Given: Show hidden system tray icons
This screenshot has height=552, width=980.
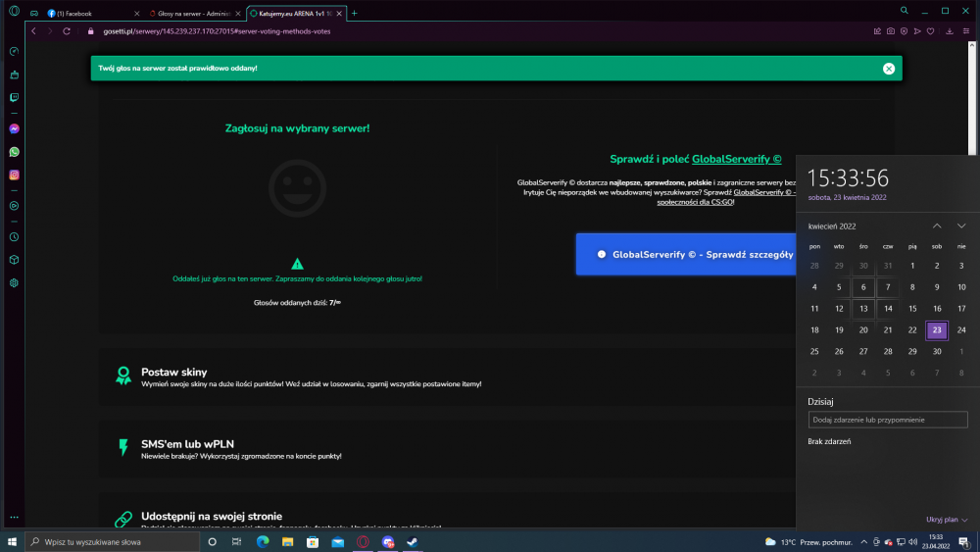Looking at the screenshot, I should (x=863, y=542).
